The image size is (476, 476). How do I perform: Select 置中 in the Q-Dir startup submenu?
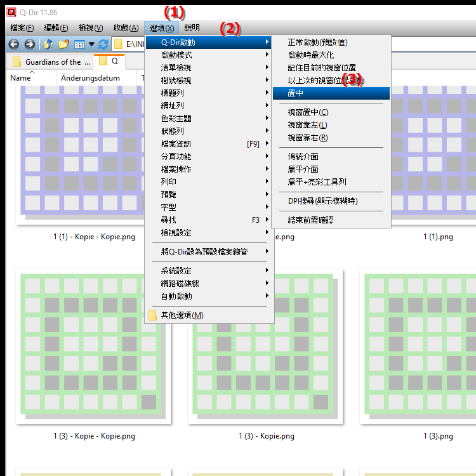[296, 93]
